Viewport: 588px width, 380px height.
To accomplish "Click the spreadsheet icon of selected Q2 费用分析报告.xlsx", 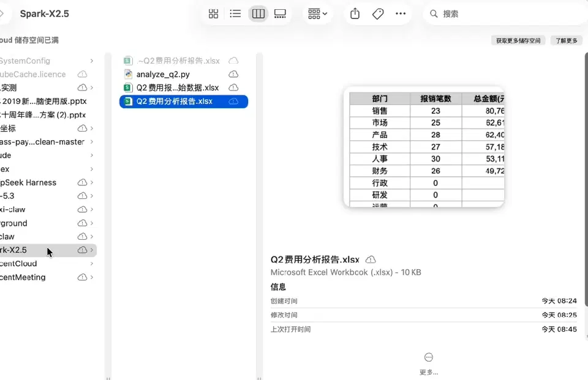I will pyautogui.click(x=128, y=101).
